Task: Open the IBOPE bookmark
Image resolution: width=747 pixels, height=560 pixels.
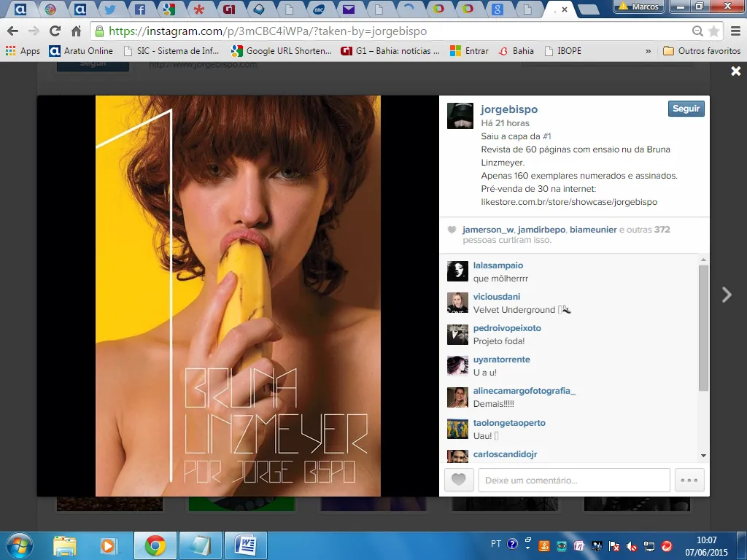Action: [x=563, y=50]
